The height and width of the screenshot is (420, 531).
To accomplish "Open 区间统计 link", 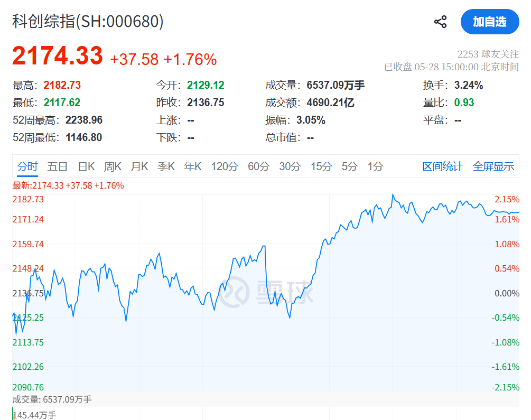I will click(442, 166).
